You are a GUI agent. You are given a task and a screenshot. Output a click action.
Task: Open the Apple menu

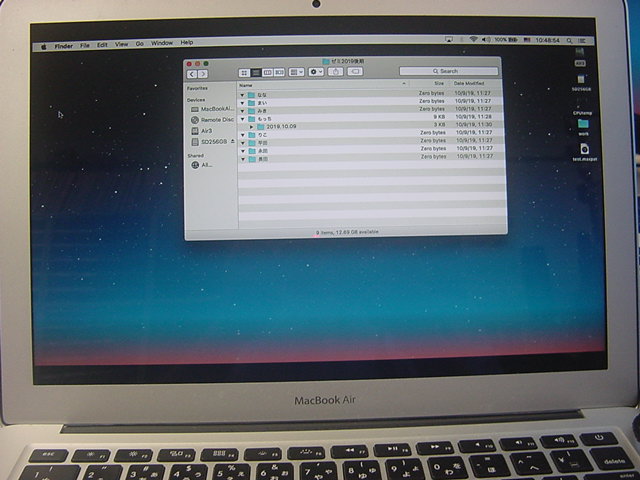[x=44, y=47]
